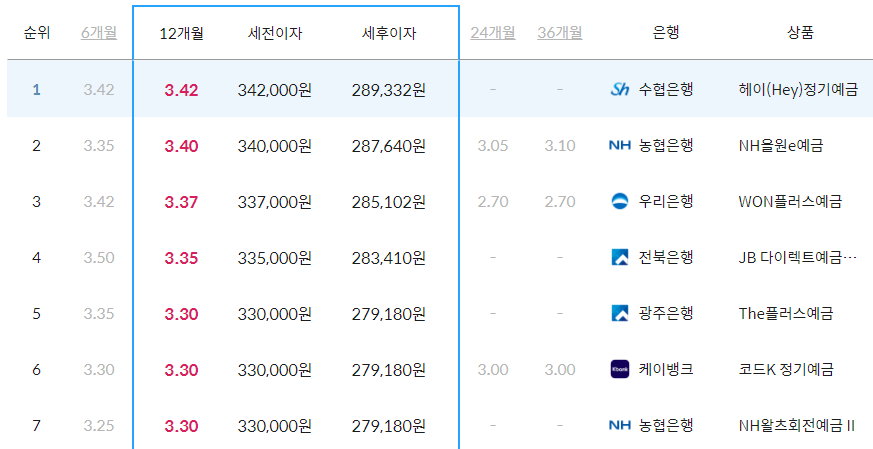Switch to the 36개월 term tab
The image size is (873, 449).
point(560,33)
